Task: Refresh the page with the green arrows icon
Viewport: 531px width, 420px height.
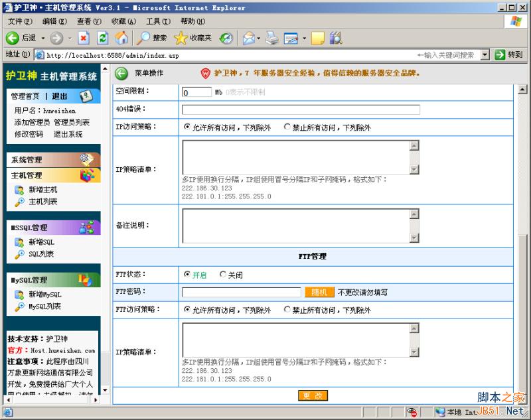Action: (103, 38)
